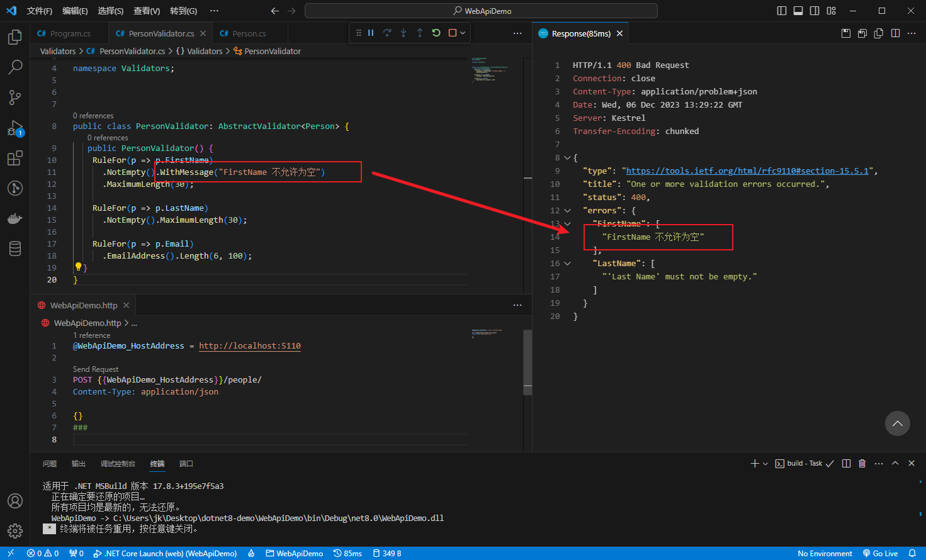Open the new terminal profile dropdown
This screenshot has height=560, width=926.
click(x=765, y=464)
